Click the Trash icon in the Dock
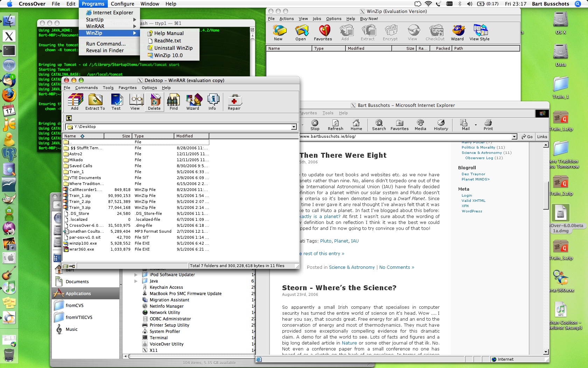The image size is (588, 368). click(x=9, y=355)
